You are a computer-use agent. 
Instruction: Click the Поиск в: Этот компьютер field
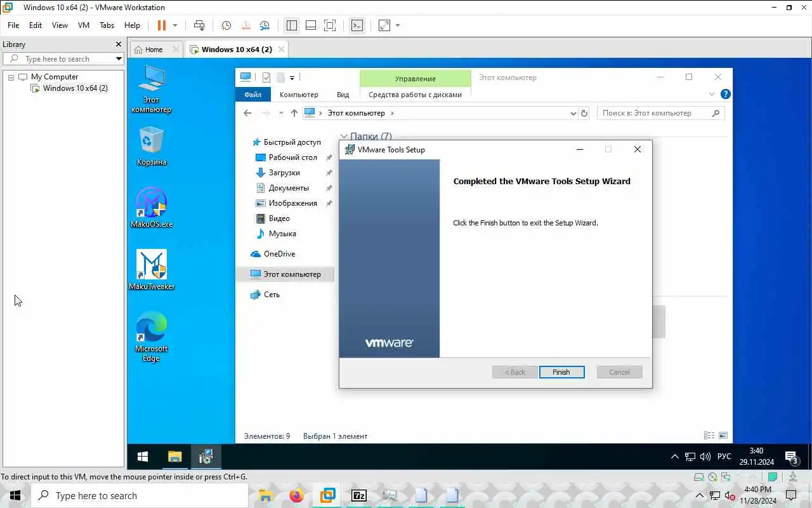tap(660, 113)
